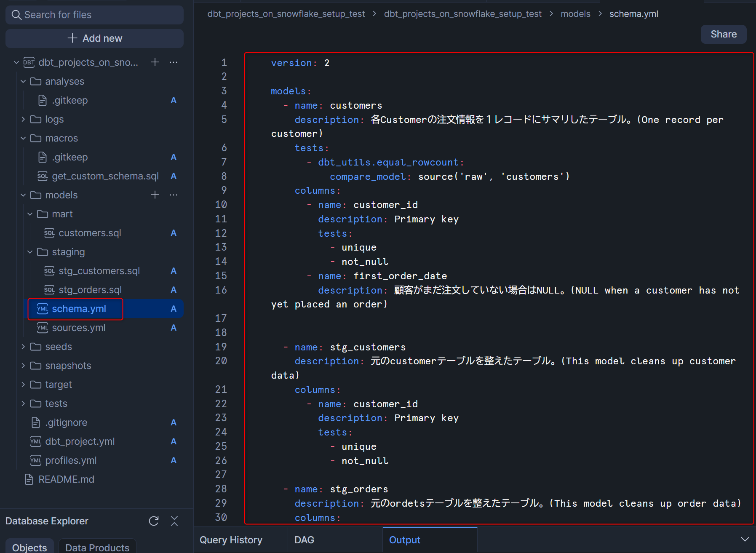Open customers.sql in the mart folder
Screen dimensions: 756x553
[x=90, y=233]
